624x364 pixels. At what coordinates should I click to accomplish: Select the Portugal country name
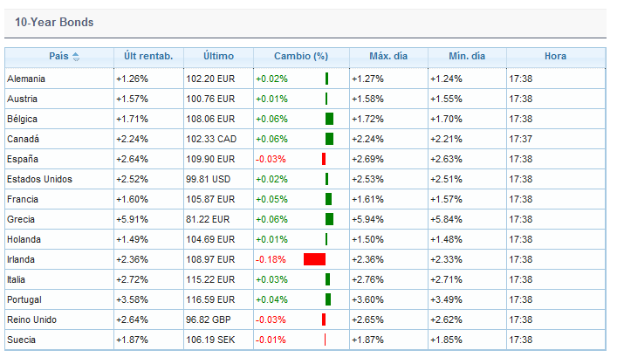24,299
